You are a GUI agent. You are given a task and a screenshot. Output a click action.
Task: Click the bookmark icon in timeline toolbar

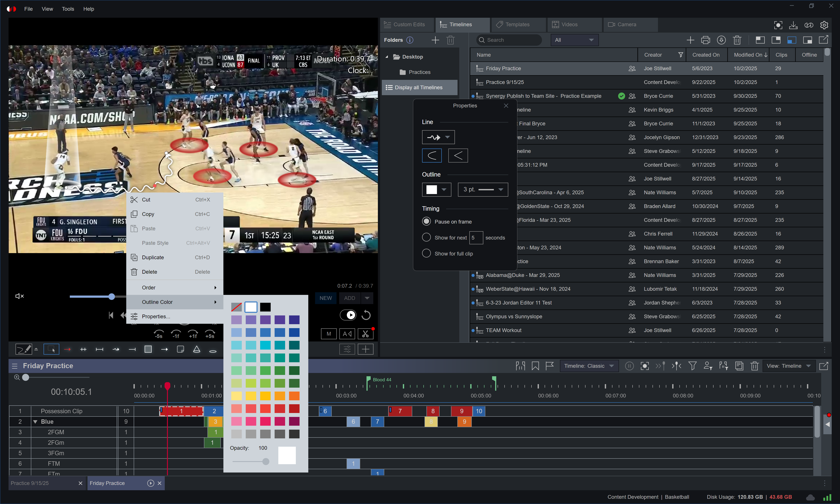coord(535,366)
